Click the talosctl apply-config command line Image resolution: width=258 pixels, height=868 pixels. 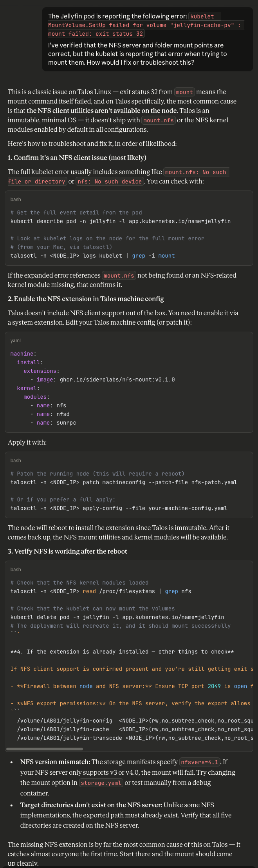pyautogui.click(x=119, y=508)
